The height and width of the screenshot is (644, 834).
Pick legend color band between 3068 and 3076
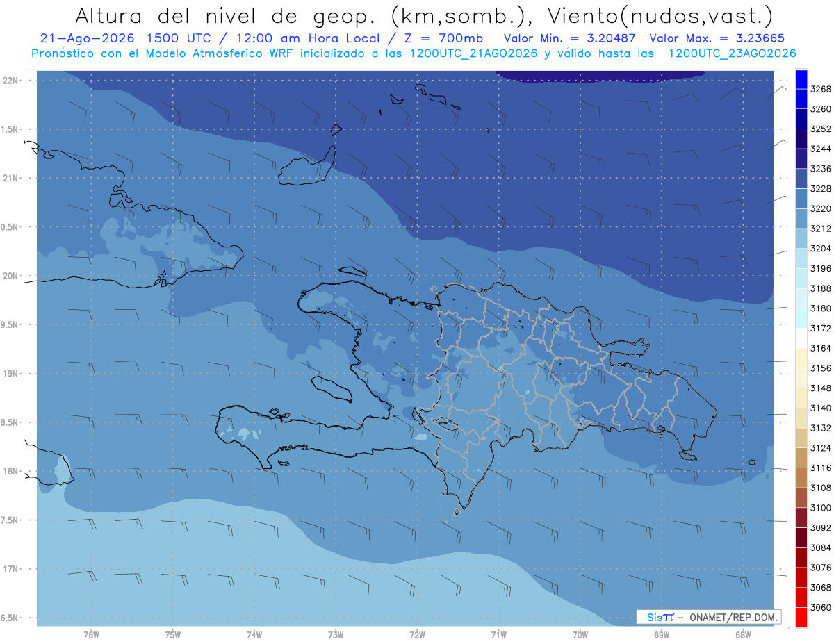801,577
